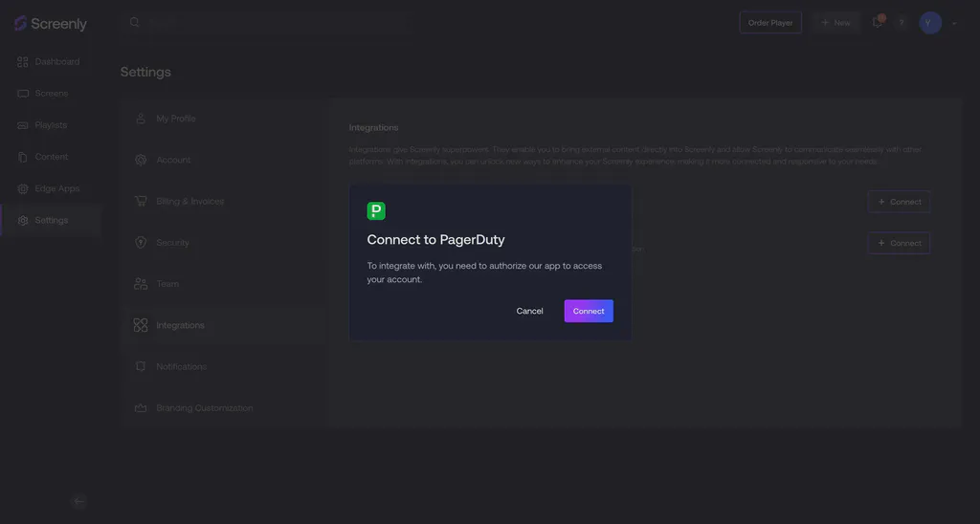Click the Content files icon
The image size is (980, 524).
(x=23, y=157)
